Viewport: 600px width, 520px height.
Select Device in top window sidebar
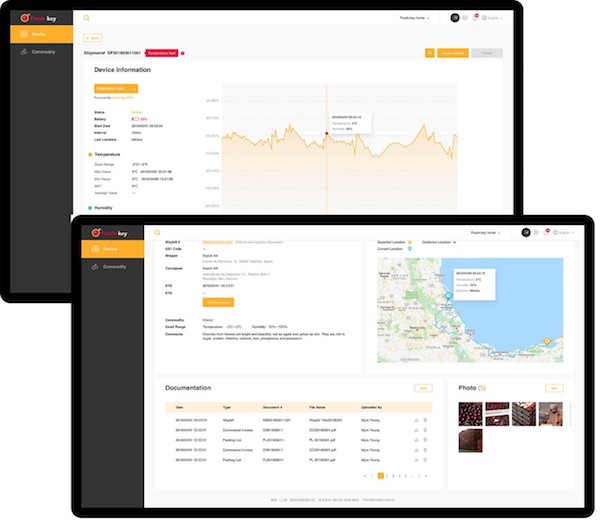click(x=37, y=34)
